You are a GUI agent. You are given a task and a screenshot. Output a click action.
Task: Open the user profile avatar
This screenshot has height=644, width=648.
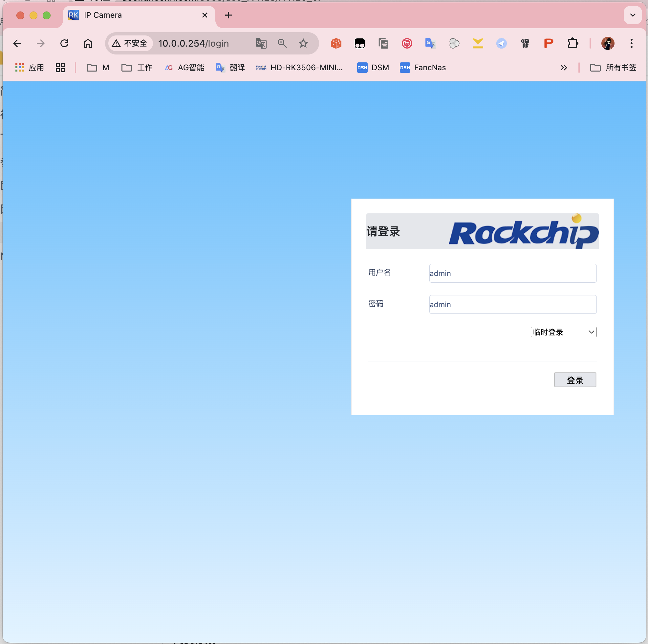(x=608, y=43)
